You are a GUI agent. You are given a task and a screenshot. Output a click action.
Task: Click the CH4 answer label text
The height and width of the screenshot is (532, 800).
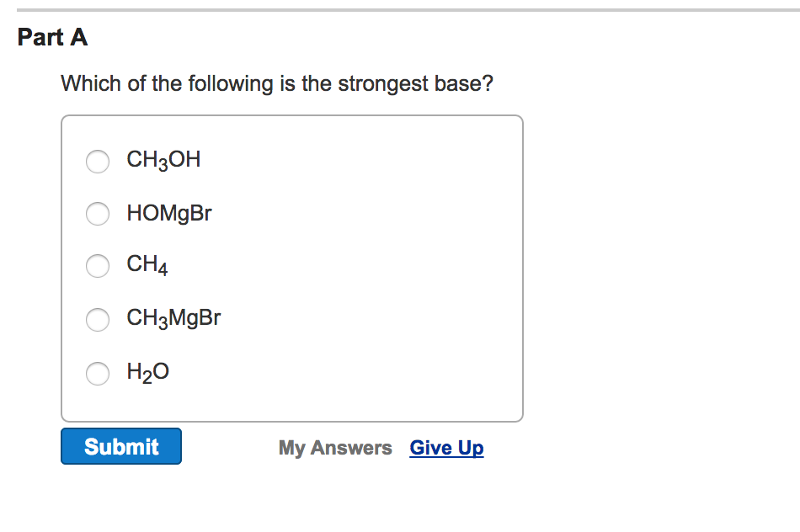coord(146,266)
